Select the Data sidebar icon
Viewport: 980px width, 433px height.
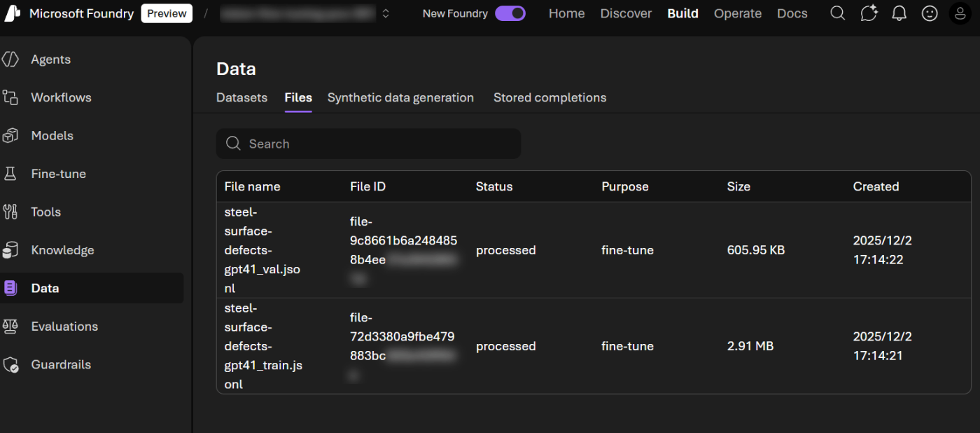(x=10, y=288)
